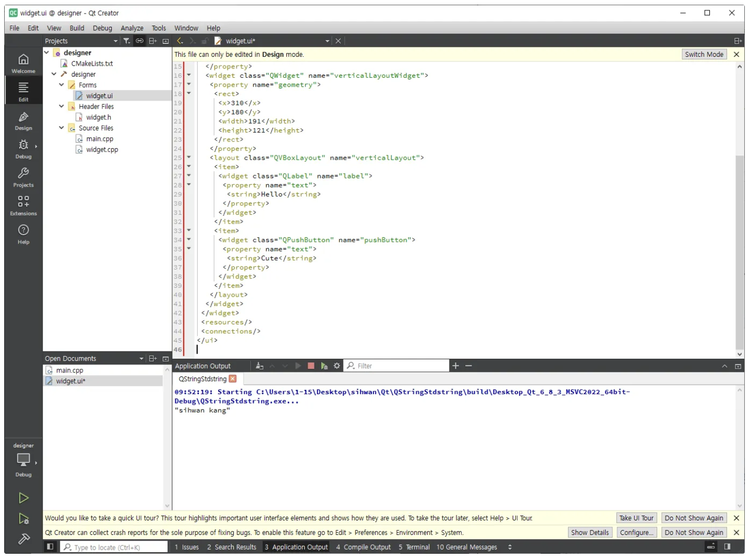This screenshot has width=749, height=560.
Task: Toggle synchronize with editor link icon
Action: [140, 41]
